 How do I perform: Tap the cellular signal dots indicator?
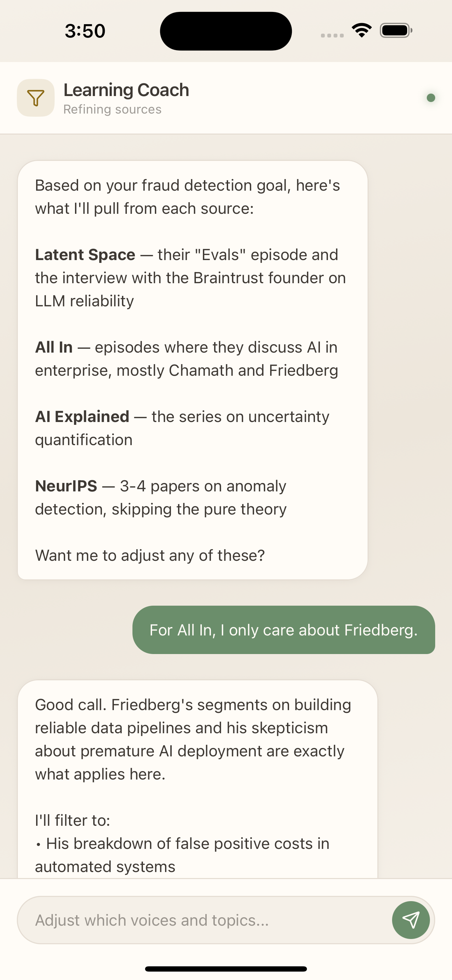pyautogui.click(x=332, y=35)
